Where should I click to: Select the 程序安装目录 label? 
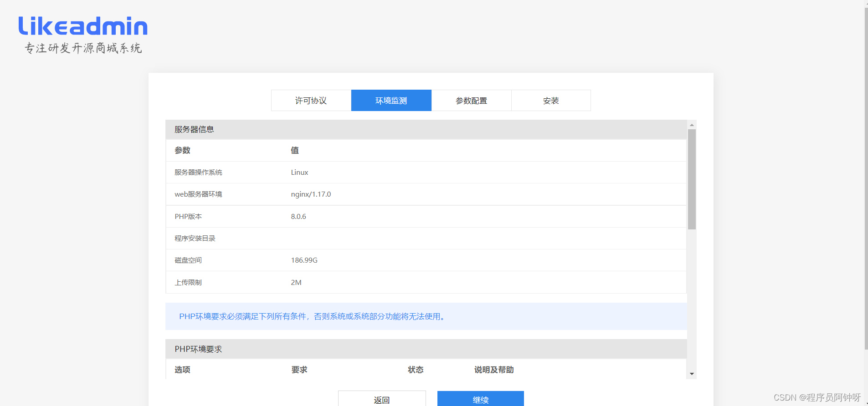coord(195,238)
